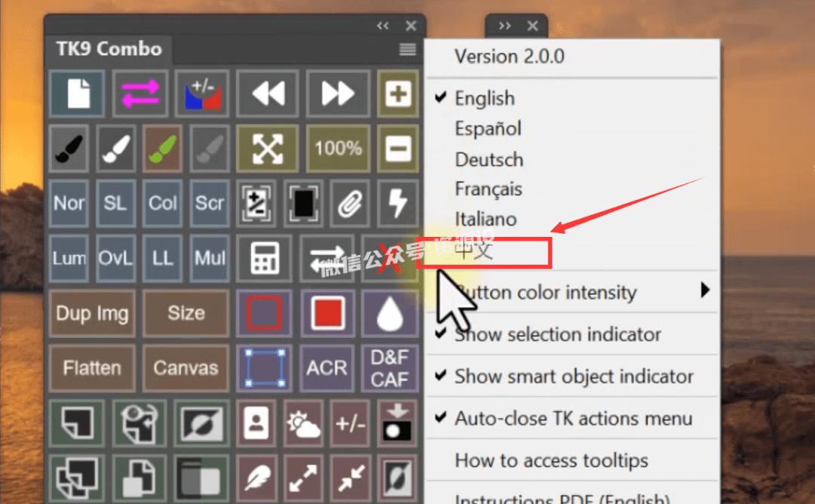Screen dimensions: 815x504
Task: Select the TK9 Combo tab
Action: pos(109,49)
